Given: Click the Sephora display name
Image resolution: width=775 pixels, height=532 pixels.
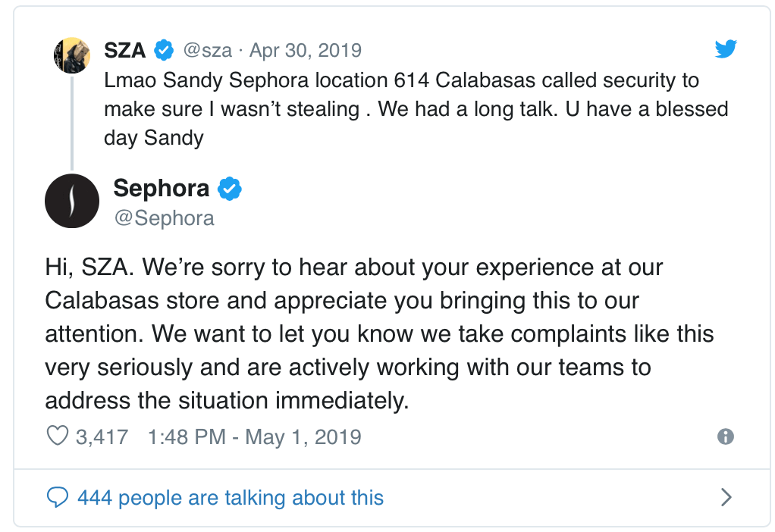Looking at the screenshot, I should 161,188.
